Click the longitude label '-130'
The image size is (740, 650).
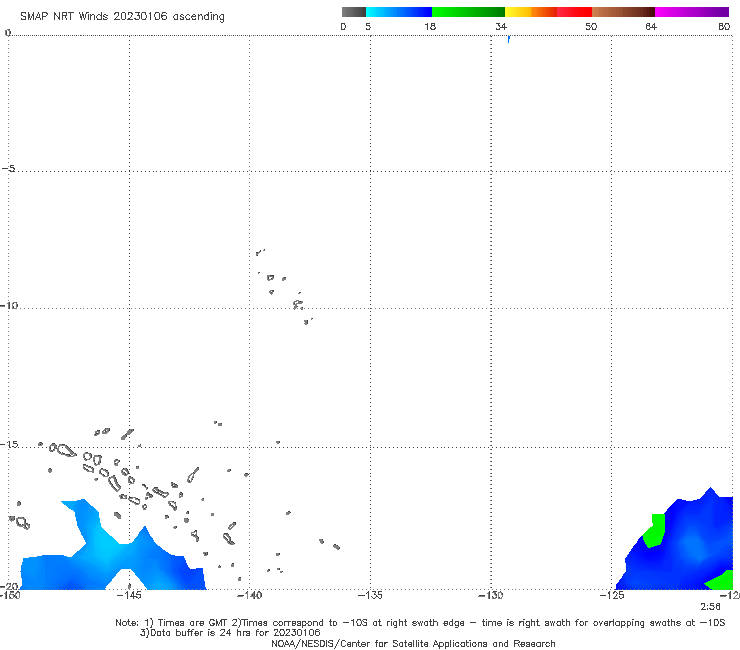point(491,595)
